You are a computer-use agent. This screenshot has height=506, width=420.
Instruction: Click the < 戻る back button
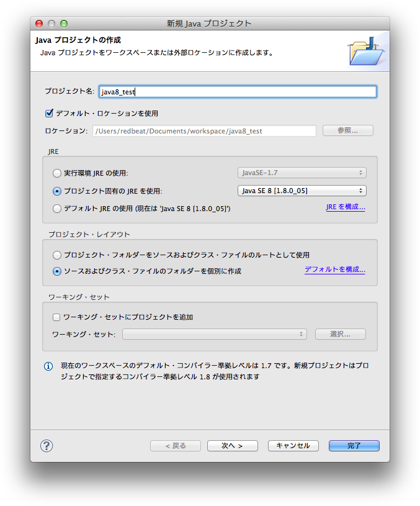176,446
